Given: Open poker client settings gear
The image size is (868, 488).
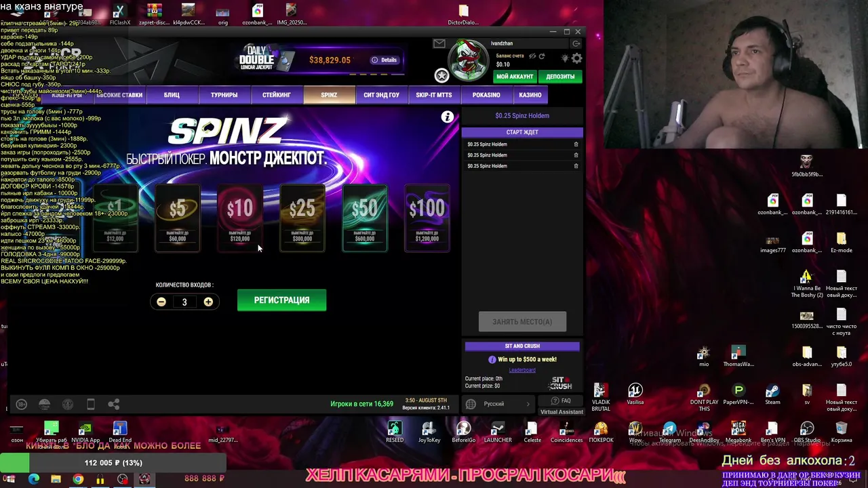Looking at the screenshot, I should pos(576,58).
